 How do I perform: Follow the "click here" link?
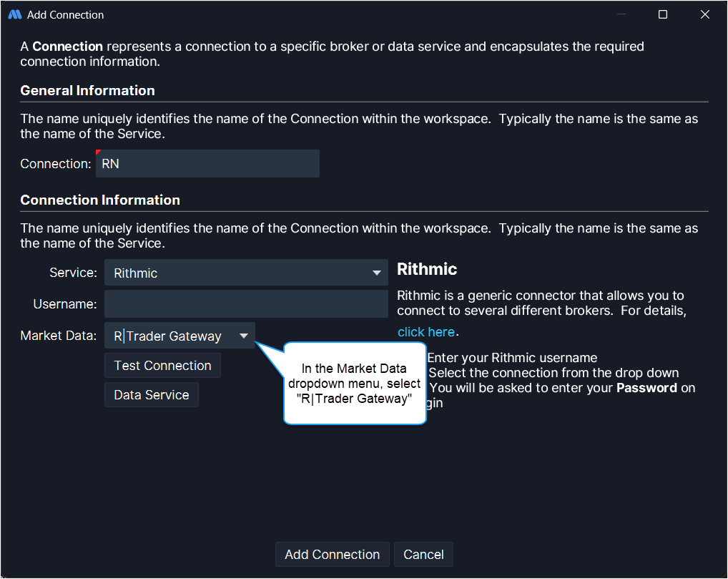(x=426, y=332)
